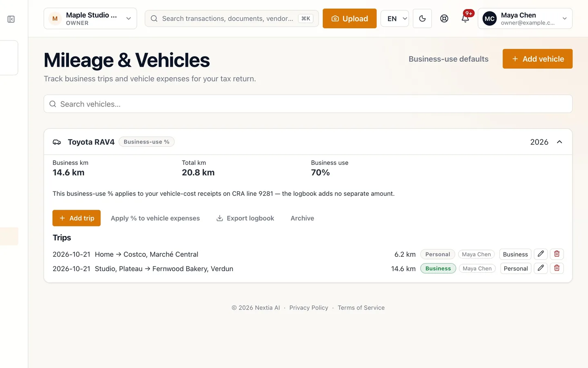Viewport: 588px width, 368px height.
Task: Delete the Costco trip trash icon
Action: [x=557, y=254]
